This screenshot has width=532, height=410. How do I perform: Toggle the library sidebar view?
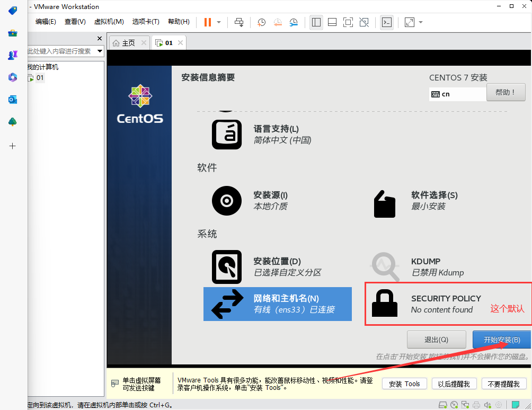316,22
